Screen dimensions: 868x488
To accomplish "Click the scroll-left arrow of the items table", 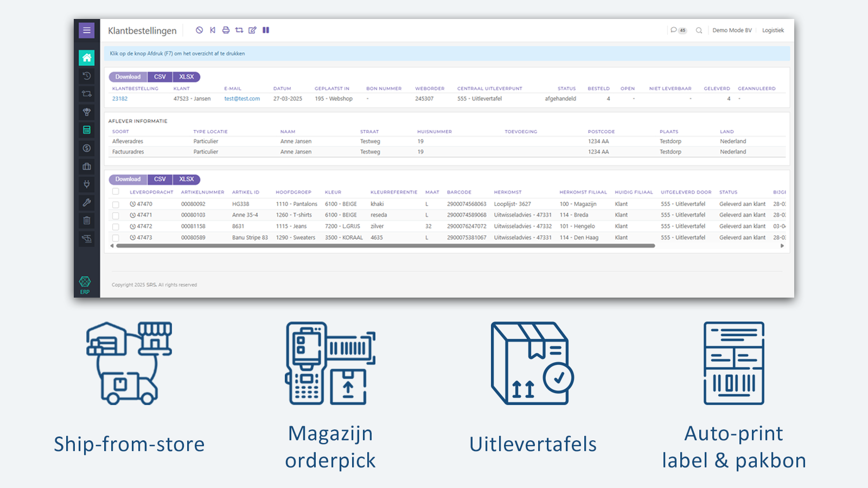I will tap(112, 246).
